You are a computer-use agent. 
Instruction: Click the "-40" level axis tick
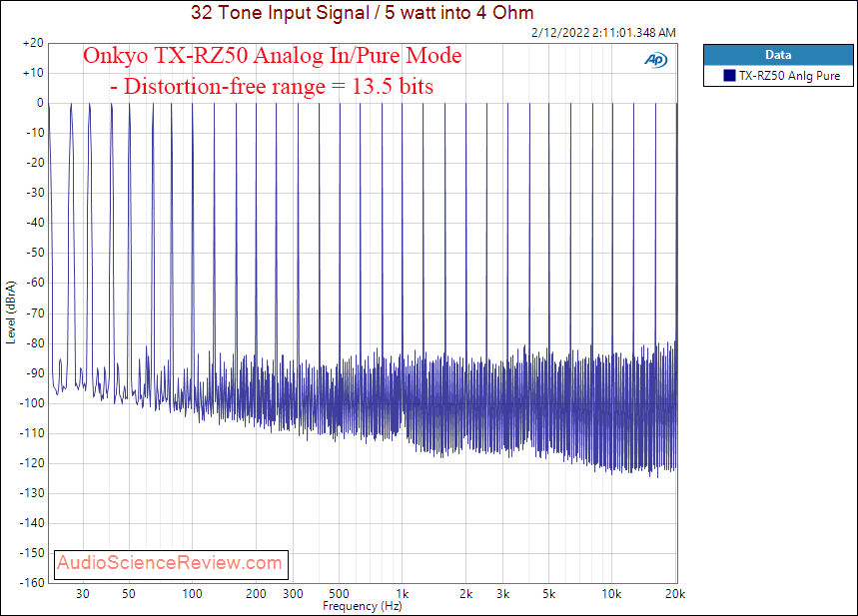tap(35, 224)
